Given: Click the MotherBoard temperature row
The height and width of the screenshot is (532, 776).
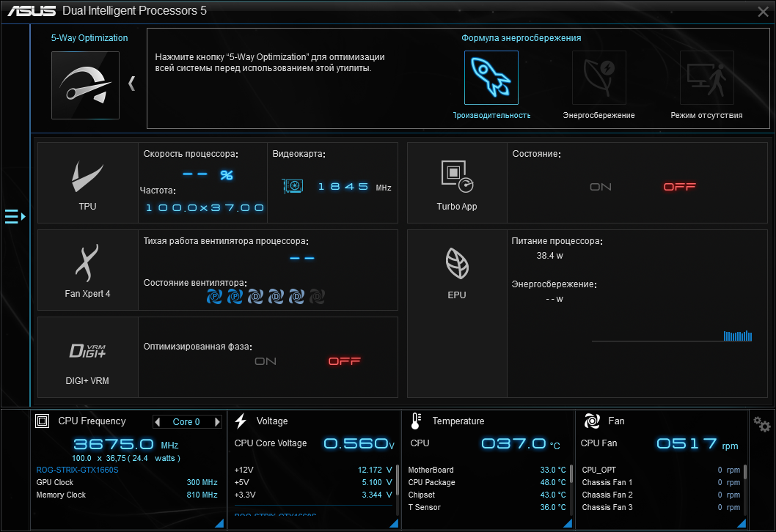Looking at the screenshot, I should (487, 470).
